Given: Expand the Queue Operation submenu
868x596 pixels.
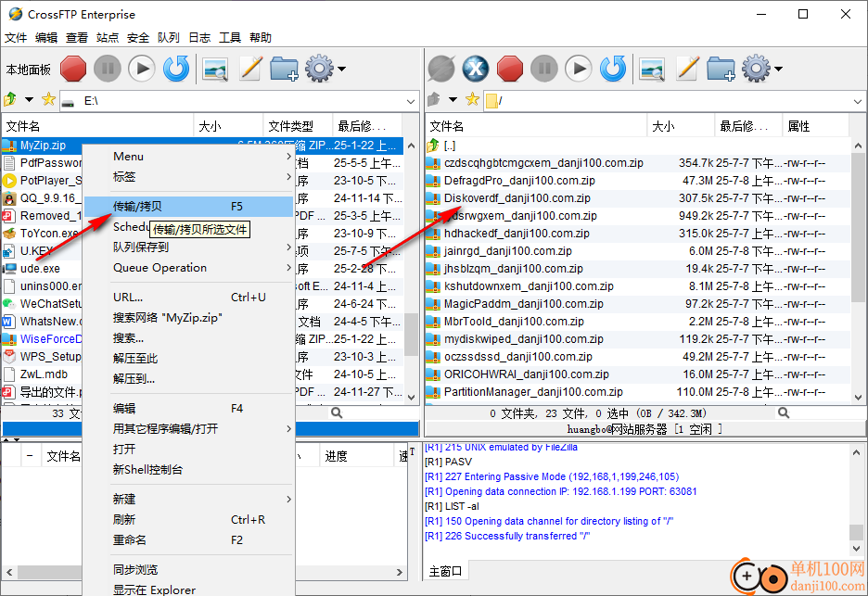Looking at the screenshot, I should [x=188, y=268].
